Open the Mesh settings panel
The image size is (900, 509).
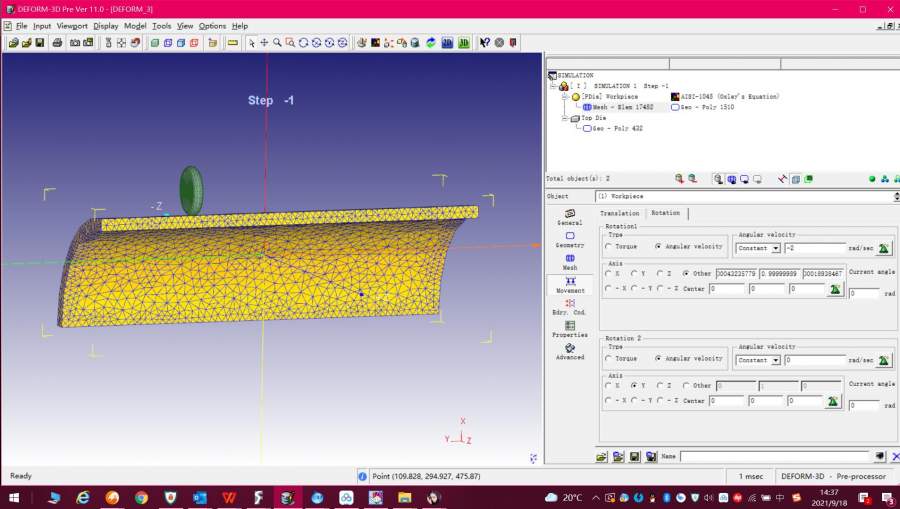[570, 259]
